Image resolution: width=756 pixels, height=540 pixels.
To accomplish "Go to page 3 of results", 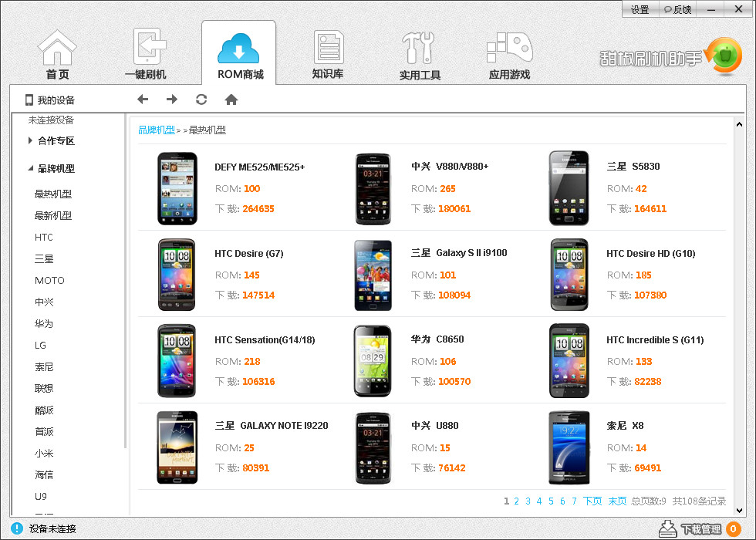I will click(528, 501).
